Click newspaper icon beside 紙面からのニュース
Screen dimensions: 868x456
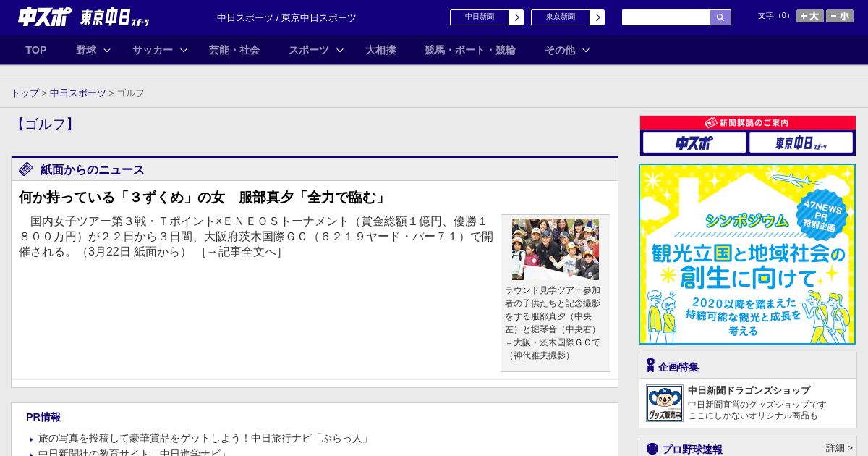pos(26,169)
